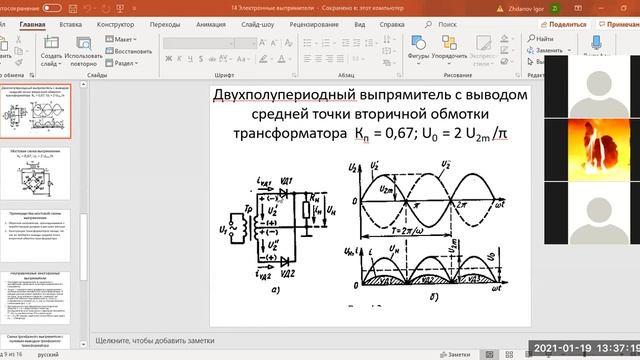The width and height of the screenshot is (640, 360).
Task: Switch to slide sorter view icon
Action: coord(509,355)
